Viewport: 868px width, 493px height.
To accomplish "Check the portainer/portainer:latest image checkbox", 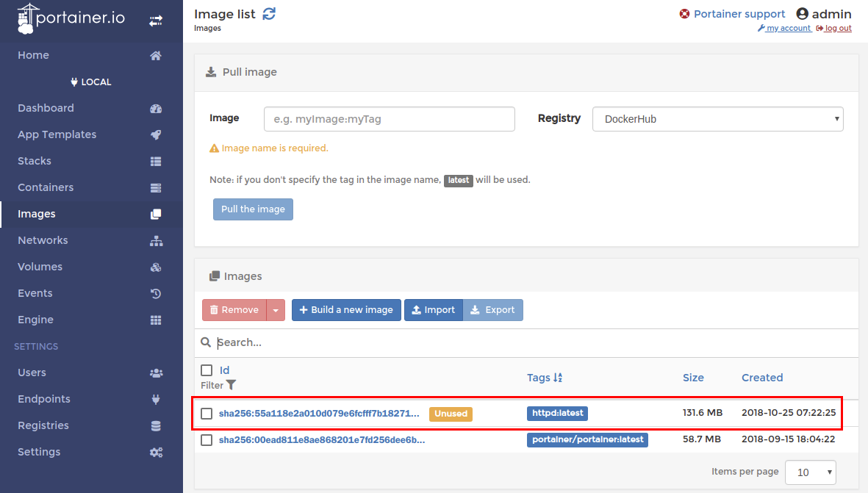I will pos(207,440).
